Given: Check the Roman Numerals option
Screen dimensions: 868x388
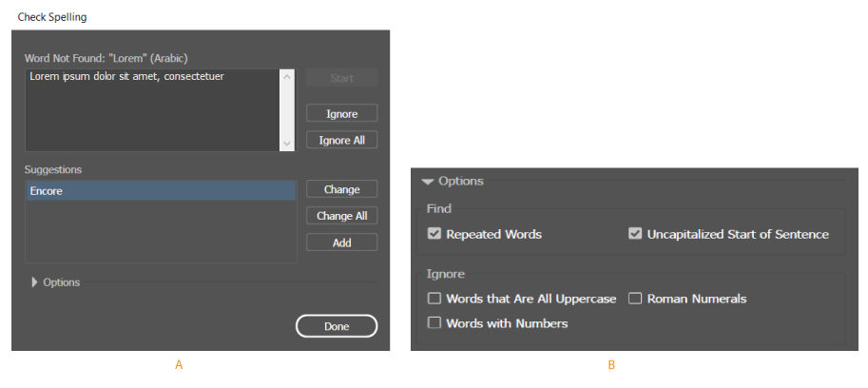Looking at the screenshot, I should click(x=635, y=299).
